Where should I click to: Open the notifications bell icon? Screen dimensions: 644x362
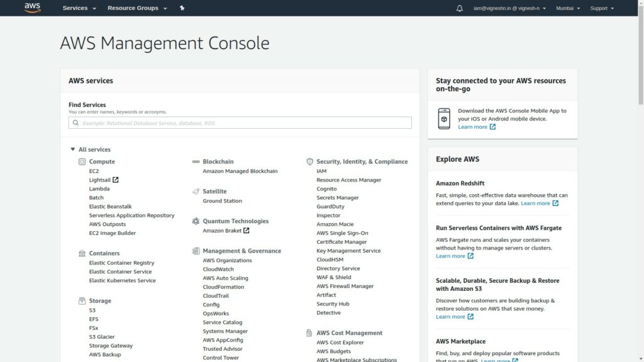tap(459, 8)
